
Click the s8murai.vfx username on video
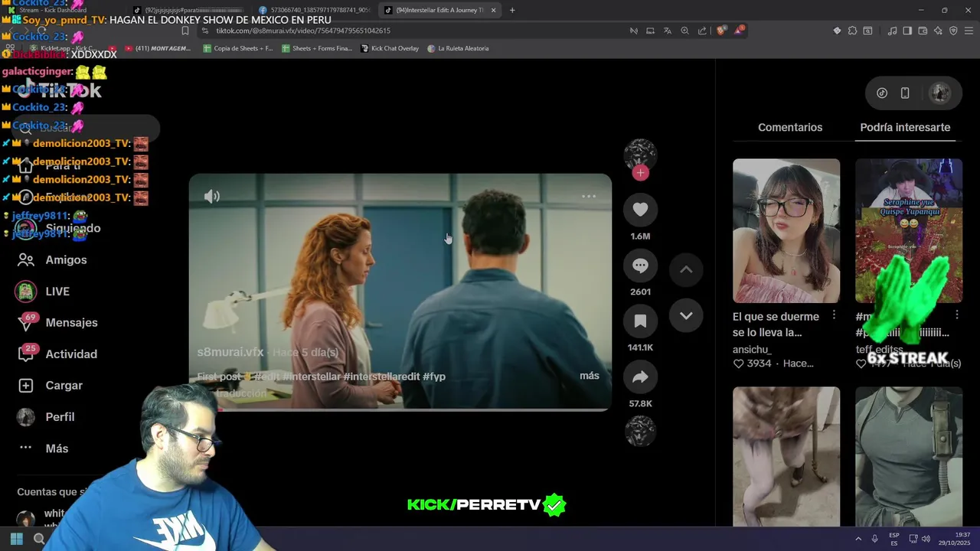230,352
